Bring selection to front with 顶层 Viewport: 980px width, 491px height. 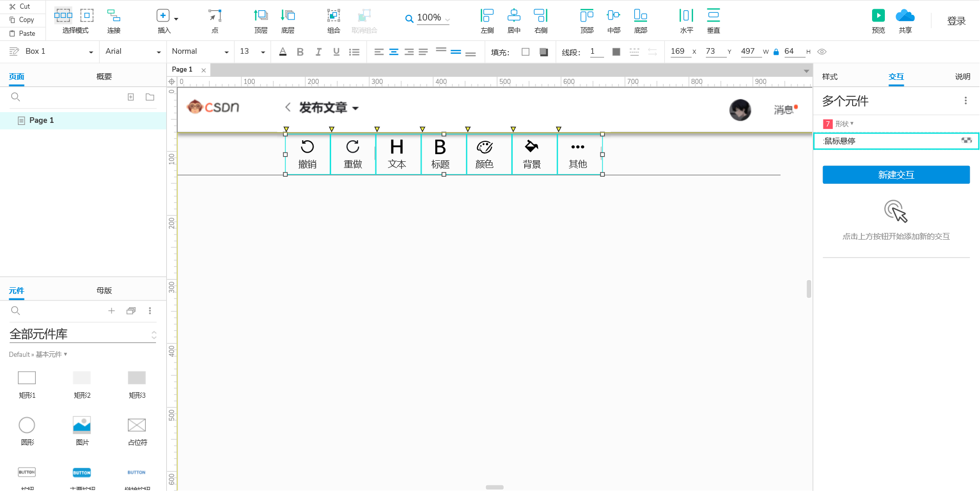pos(261,22)
